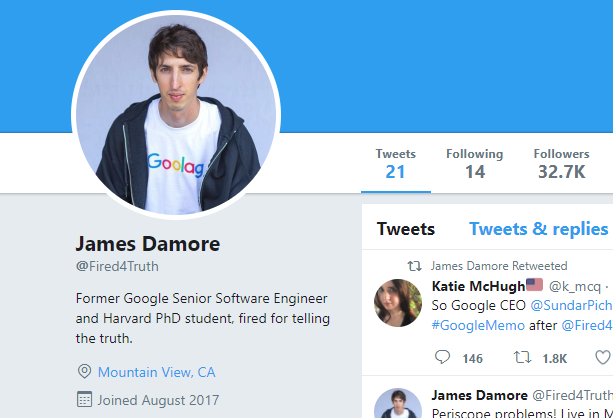613x418 pixels.
Task: Open Katie McHugh's avatar picture
Action: tap(398, 303)
